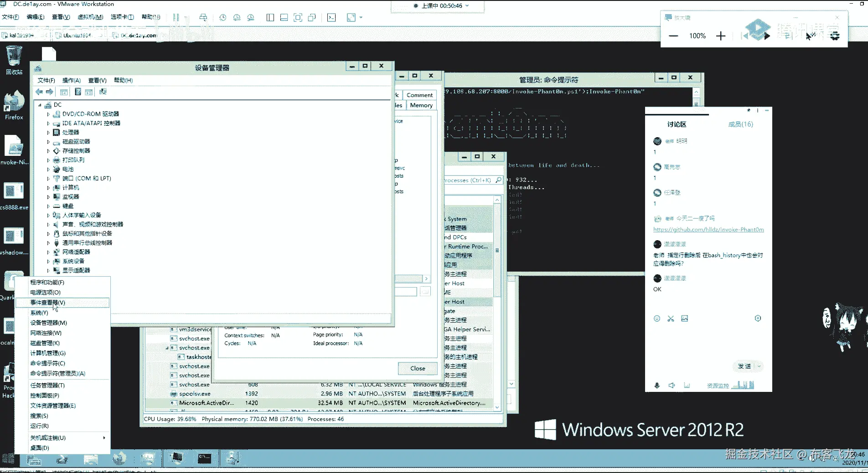Click the emoji icon in discussion panel

pos(657,319)
